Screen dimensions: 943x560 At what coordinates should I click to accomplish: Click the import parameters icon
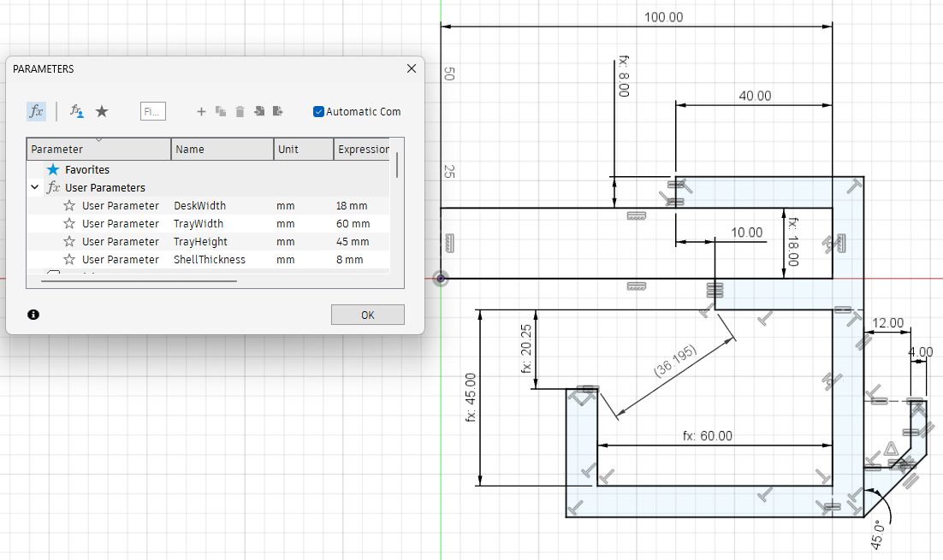tap(259, 111)
